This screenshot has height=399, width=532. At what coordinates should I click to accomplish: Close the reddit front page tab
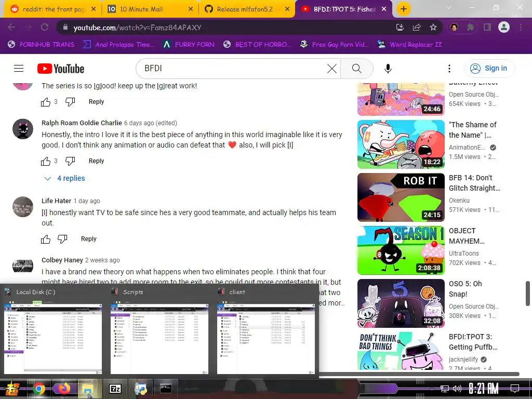click(94, 9)
